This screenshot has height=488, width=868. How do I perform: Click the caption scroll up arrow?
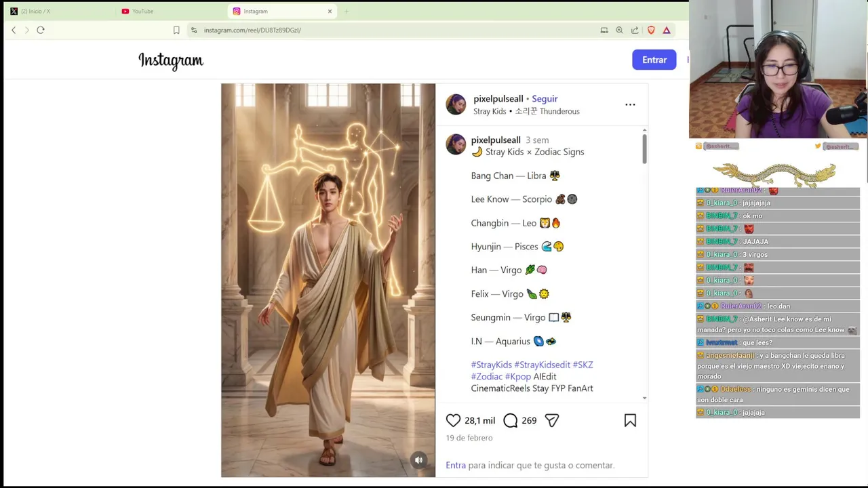[x=644, y=129]
